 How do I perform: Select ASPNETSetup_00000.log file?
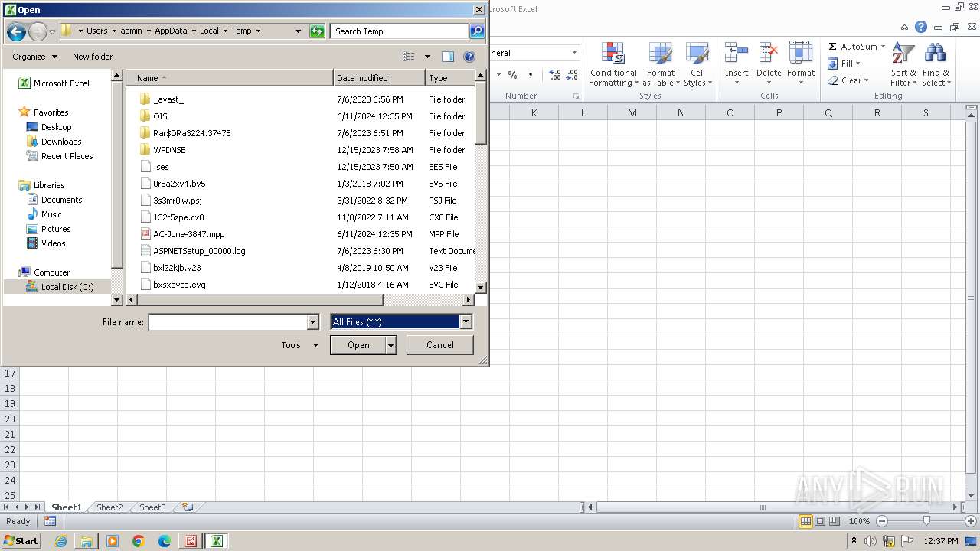point(199,251)
